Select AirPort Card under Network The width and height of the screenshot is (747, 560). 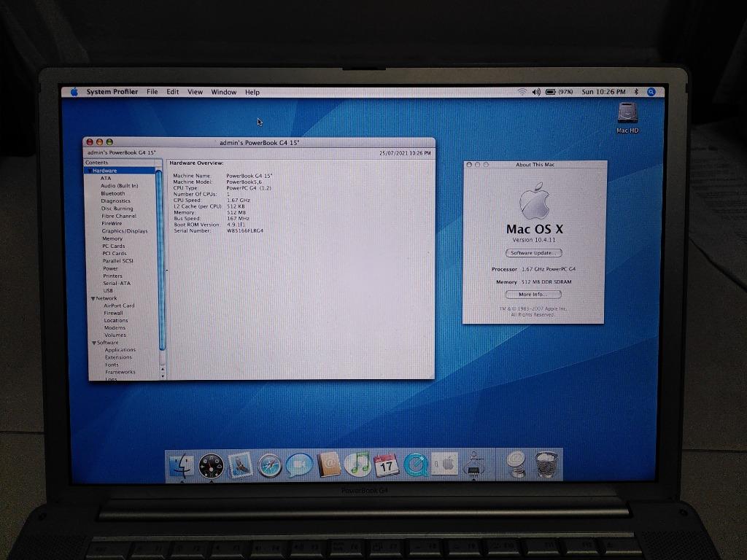[119, 306]
